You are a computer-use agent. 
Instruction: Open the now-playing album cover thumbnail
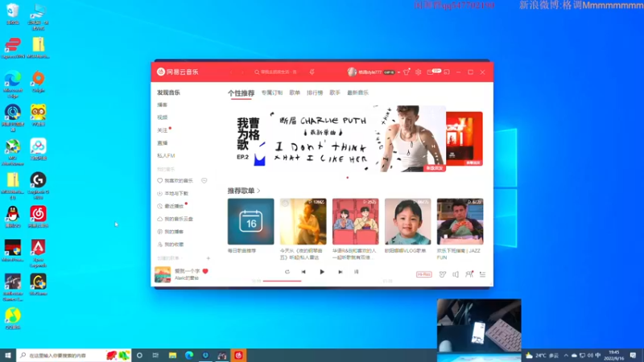pos(163,274)
